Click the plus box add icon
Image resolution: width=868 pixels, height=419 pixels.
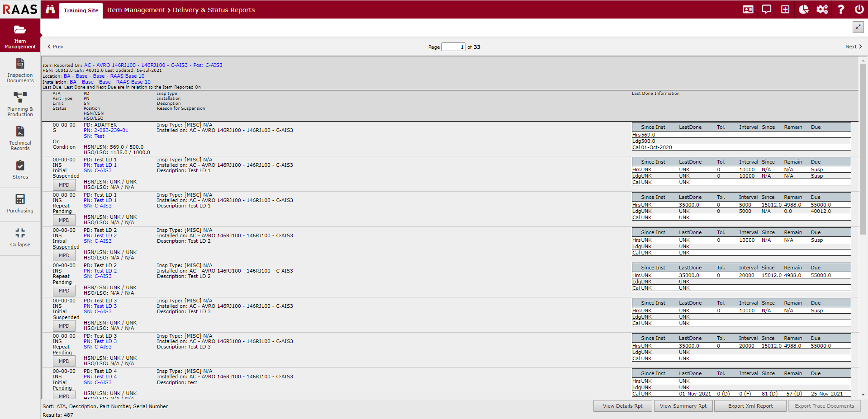click(x=785, y=9)
